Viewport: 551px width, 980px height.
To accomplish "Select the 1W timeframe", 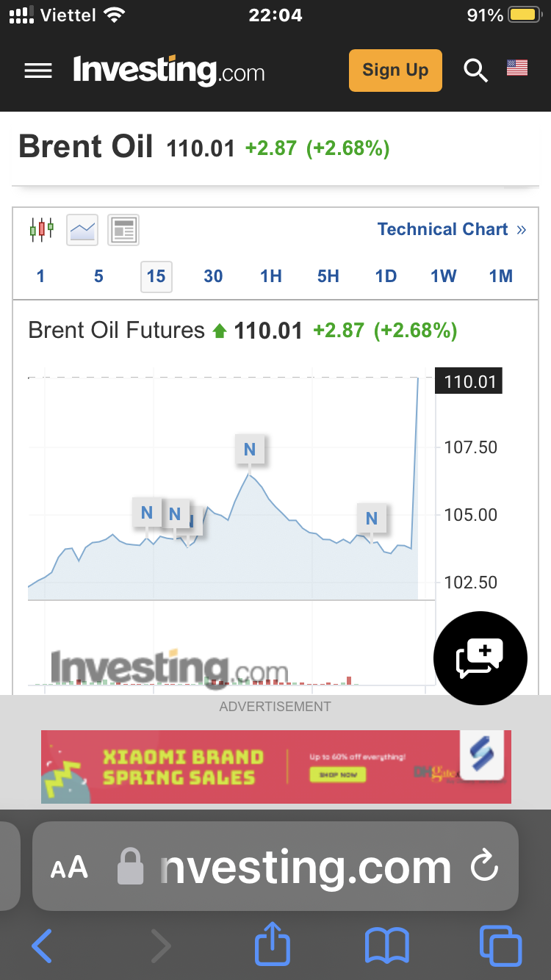I will pos(444,276).
